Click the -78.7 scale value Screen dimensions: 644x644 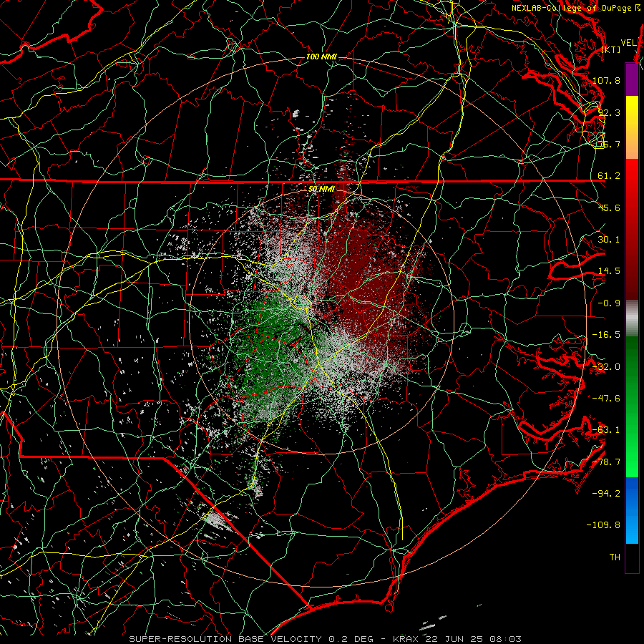[606, 462]
